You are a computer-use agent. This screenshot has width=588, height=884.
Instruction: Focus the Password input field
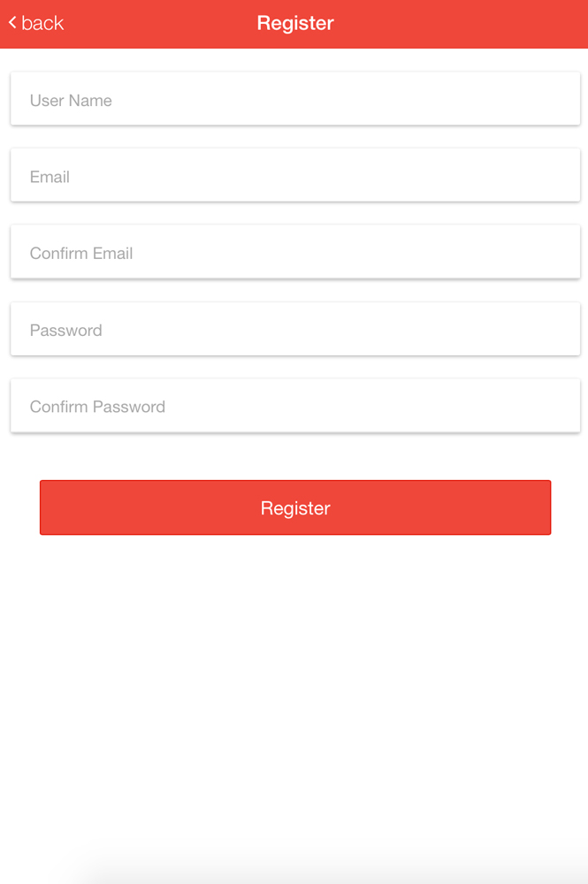pos(295,330)
